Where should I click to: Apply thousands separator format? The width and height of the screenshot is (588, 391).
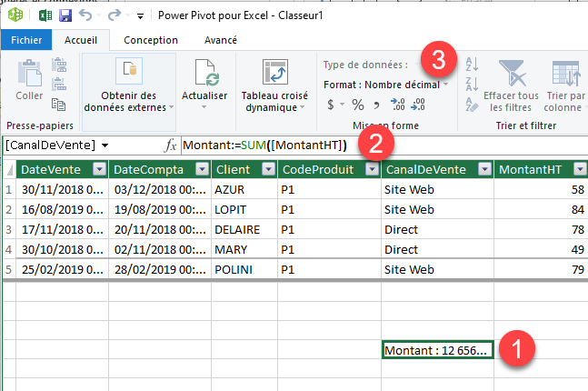(376, 105)
